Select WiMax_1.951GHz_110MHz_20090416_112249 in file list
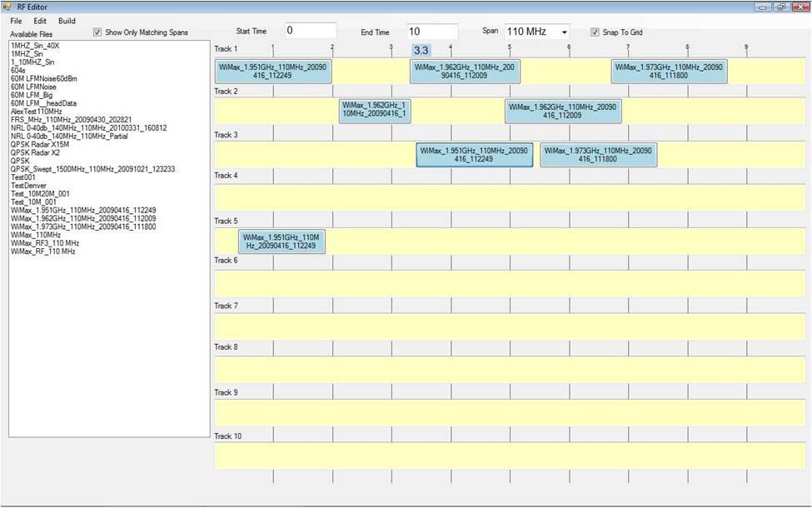Screen dimensions: 812x508 [83, 210]
